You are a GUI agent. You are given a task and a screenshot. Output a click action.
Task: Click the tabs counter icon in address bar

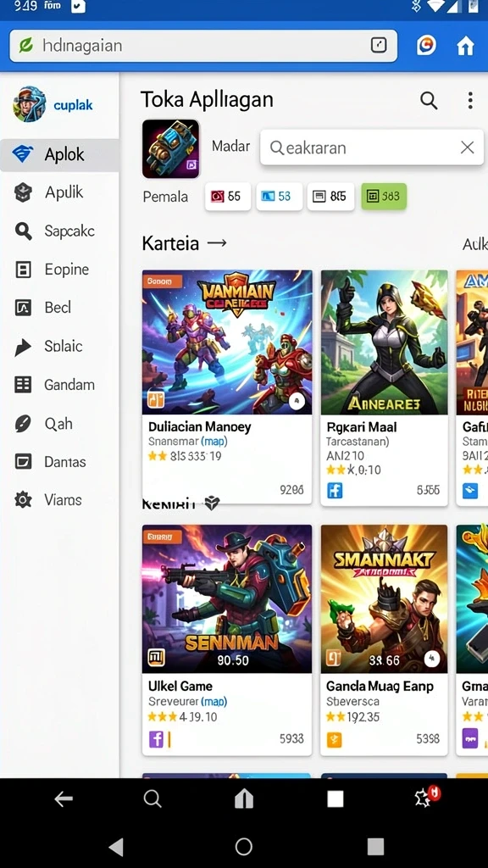[379, 45]
